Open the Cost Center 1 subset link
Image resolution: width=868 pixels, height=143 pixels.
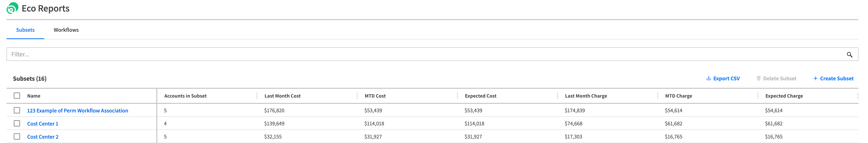click(43, 124)
